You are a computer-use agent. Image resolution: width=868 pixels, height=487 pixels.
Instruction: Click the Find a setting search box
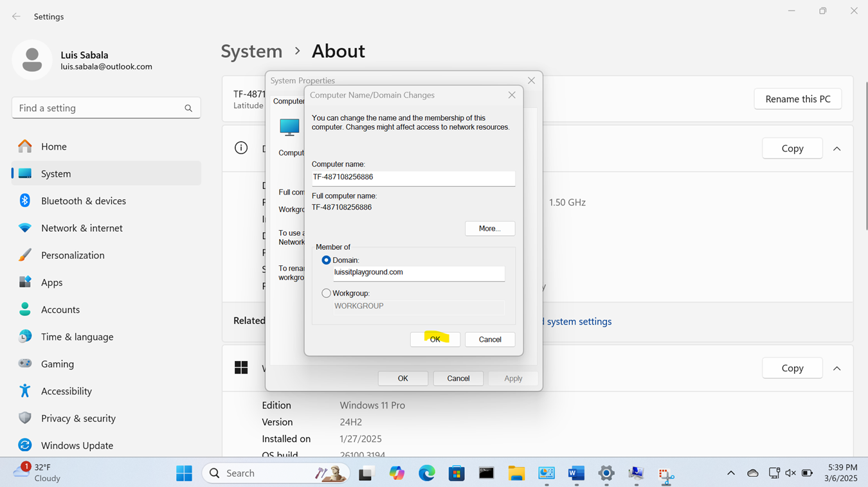[106, 108]
